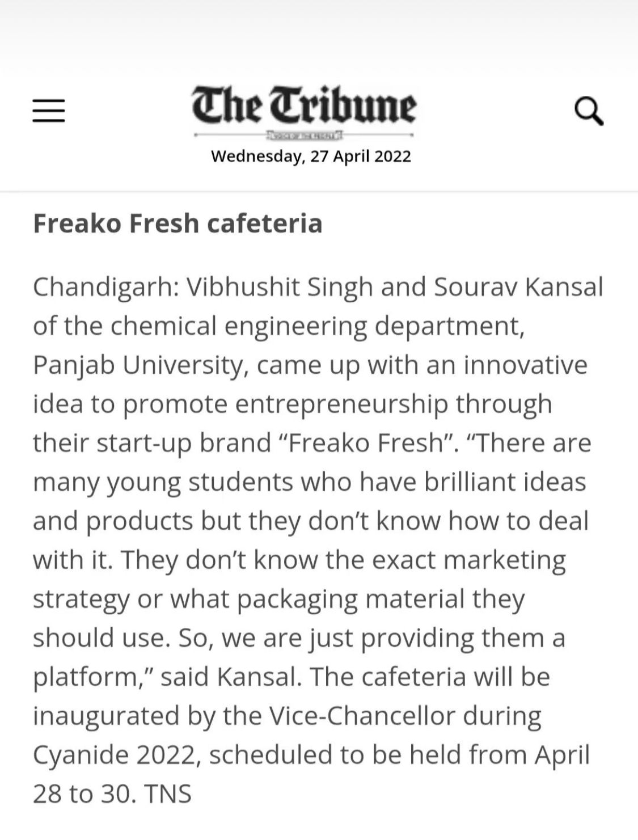Click the name Vibhushit Singh
This screenshot has height=840, width=638.
pyautogui.click(x=279, y=287)
